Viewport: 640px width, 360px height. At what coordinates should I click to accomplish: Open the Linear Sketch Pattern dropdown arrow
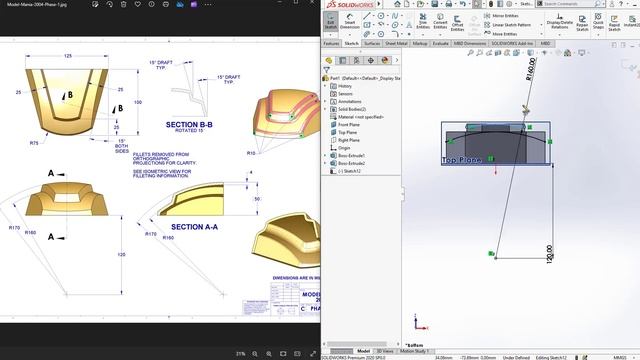click(x=541, y=25)
